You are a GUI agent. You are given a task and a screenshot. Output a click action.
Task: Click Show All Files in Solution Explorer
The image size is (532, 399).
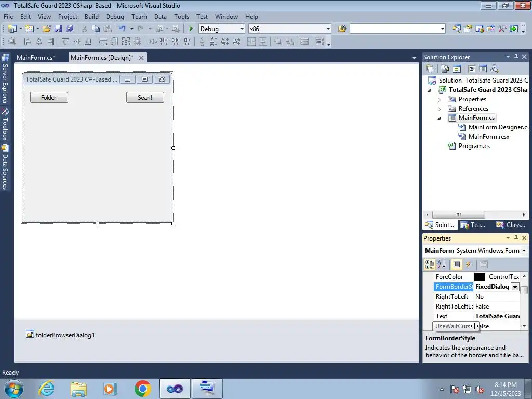pyautogui.click(x=445, y=69)
